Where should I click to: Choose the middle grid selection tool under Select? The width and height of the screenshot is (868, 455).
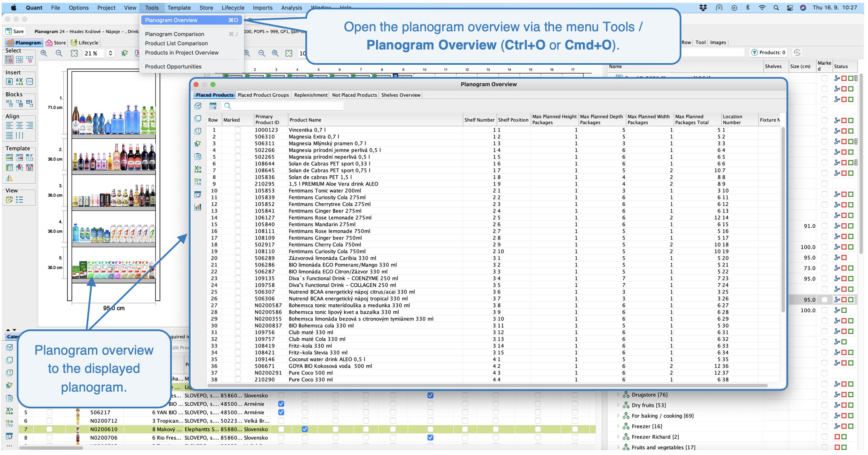pyautogui.click(x=20, y=60)
